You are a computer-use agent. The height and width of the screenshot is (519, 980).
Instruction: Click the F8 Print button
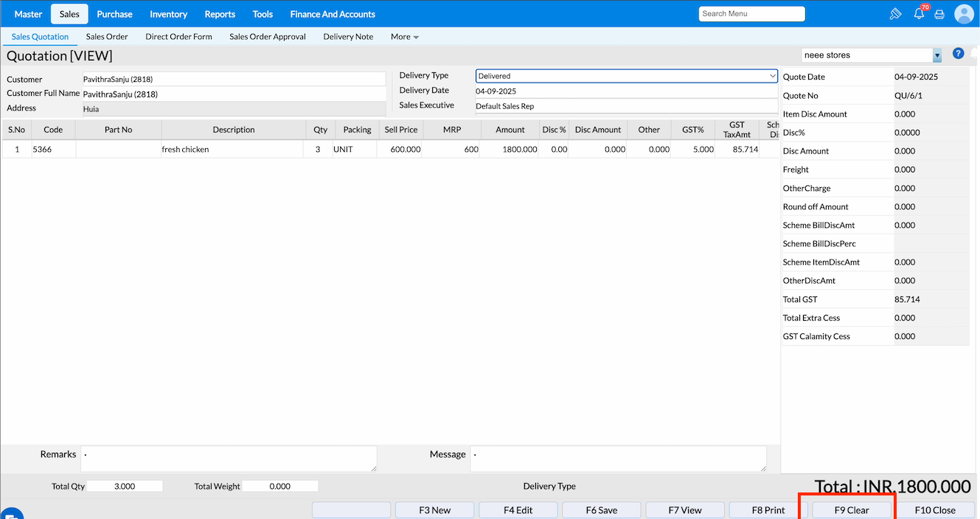tap(768, 510)
